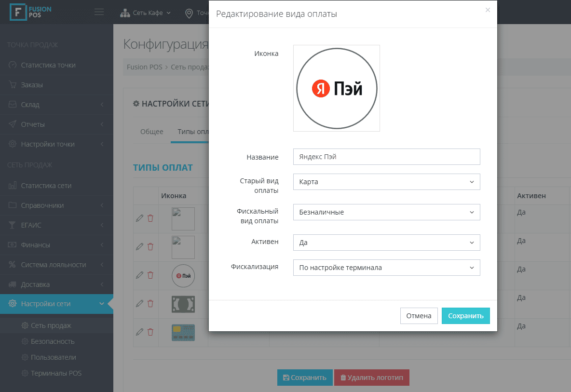Delete the second payment type row

pos(150,246)
